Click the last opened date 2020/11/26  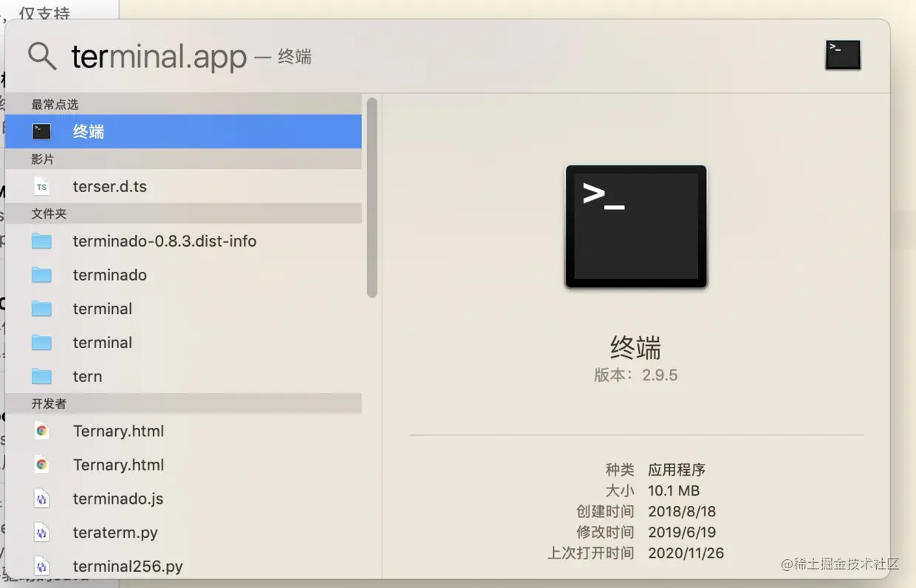point(686,553)
